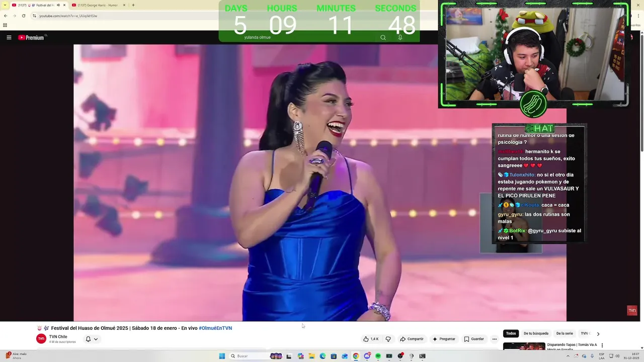Like the video showing 1,4 K

[x=371, y=339]
